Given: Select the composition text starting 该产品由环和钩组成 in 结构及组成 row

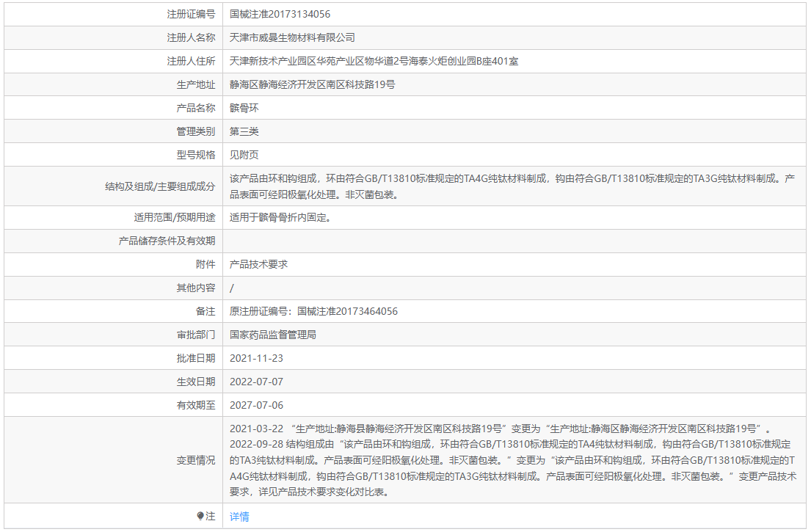Looking at the screenshot, I should click(512, 186).
